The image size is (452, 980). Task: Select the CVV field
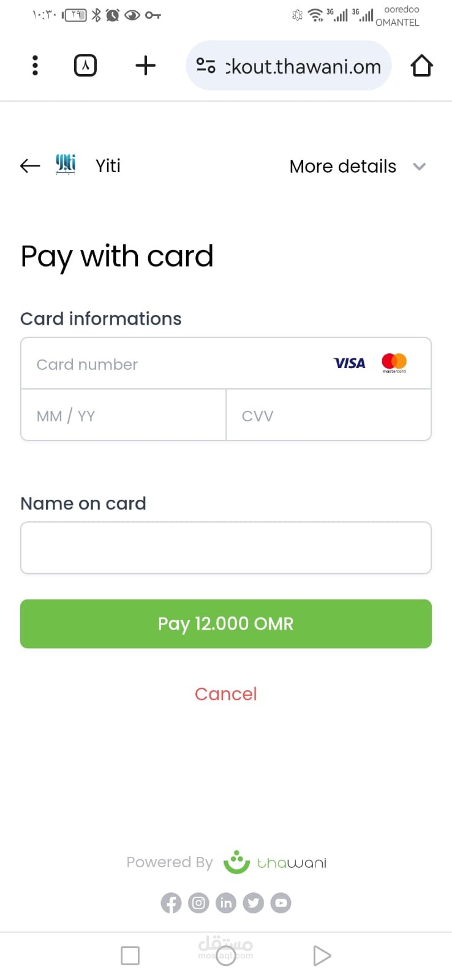tap(329, 415)
